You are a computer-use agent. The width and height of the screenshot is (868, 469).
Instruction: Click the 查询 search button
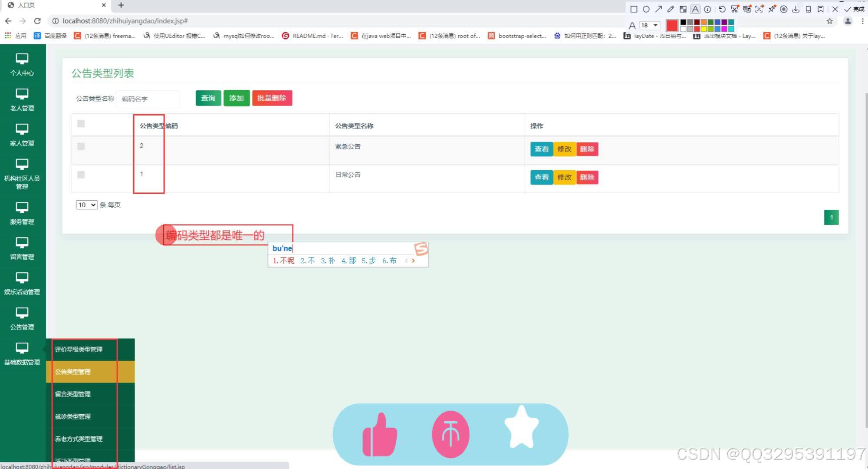(x=207, y=98)
